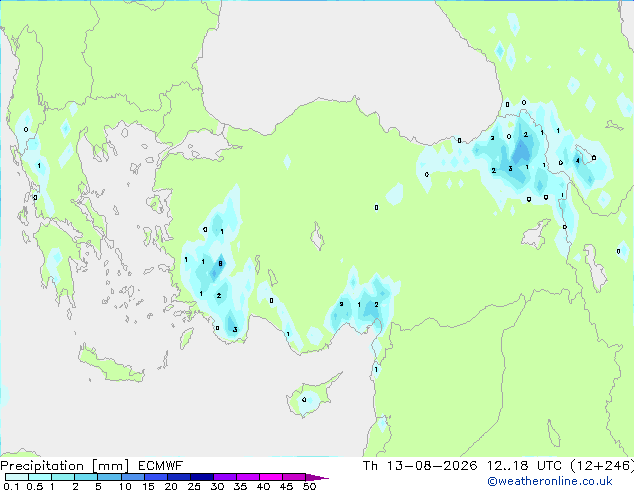Screen dimensions: 634x490
Task: Click the 'Th' weekday text
Action: pos(370,465)
